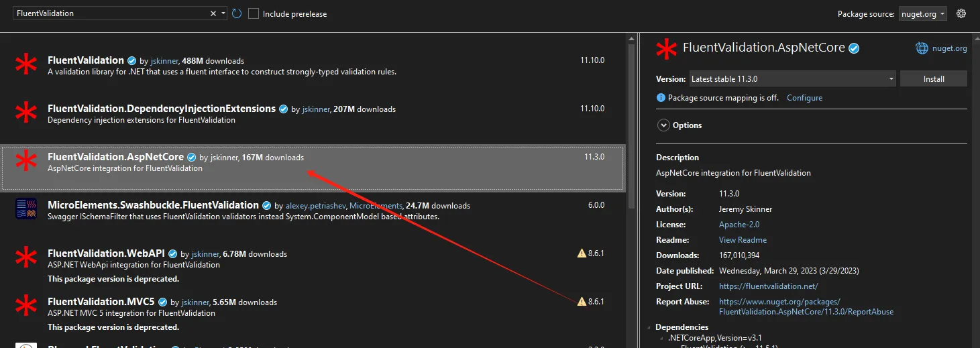Open the search history dropdown arrow
Image resolution: width=980 pixels, height=348 pixels.
(x=223, y=13)
